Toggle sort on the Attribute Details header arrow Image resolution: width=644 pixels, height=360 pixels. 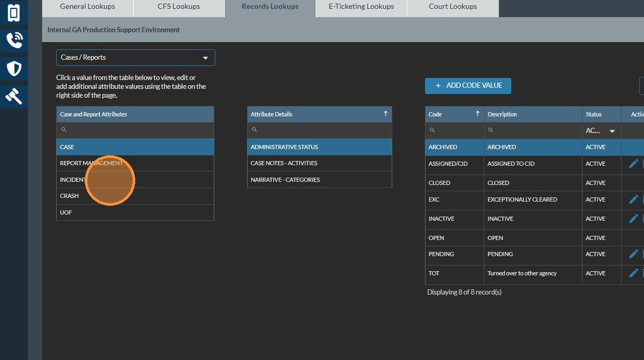coord(385,114)
